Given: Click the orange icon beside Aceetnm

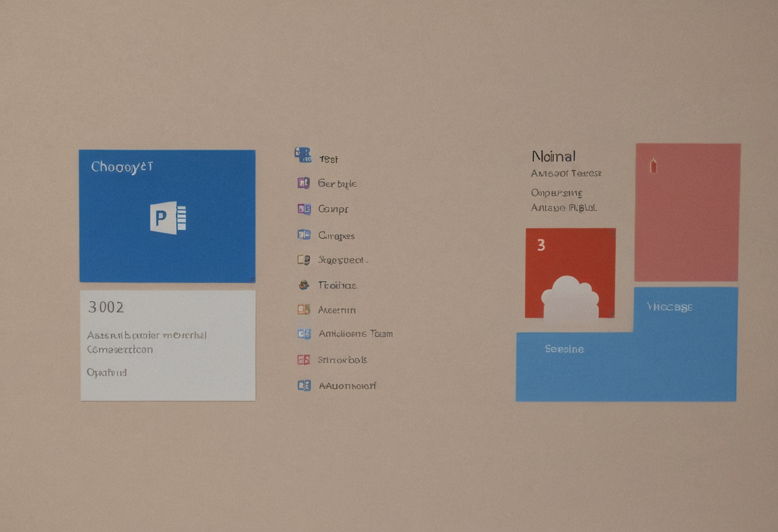Looking at the screenshot, I should point(304,309).
